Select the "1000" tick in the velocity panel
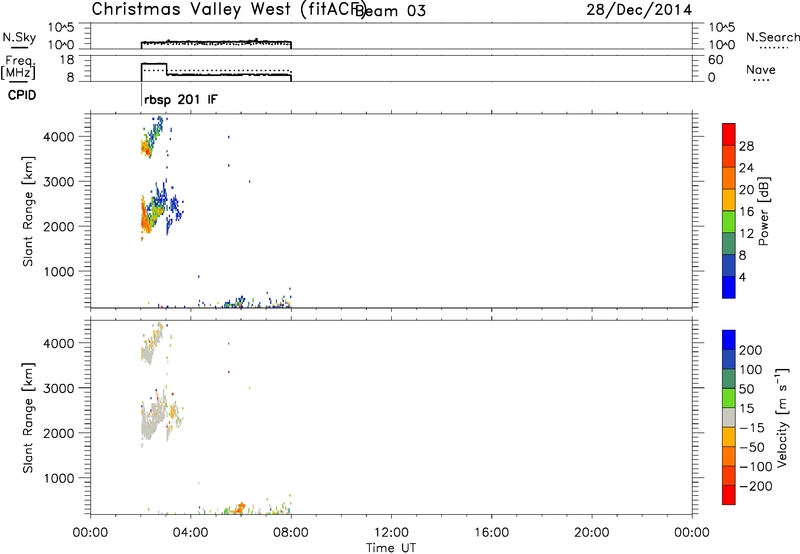This screenshot has height=554, width=800. coord(59,478)
